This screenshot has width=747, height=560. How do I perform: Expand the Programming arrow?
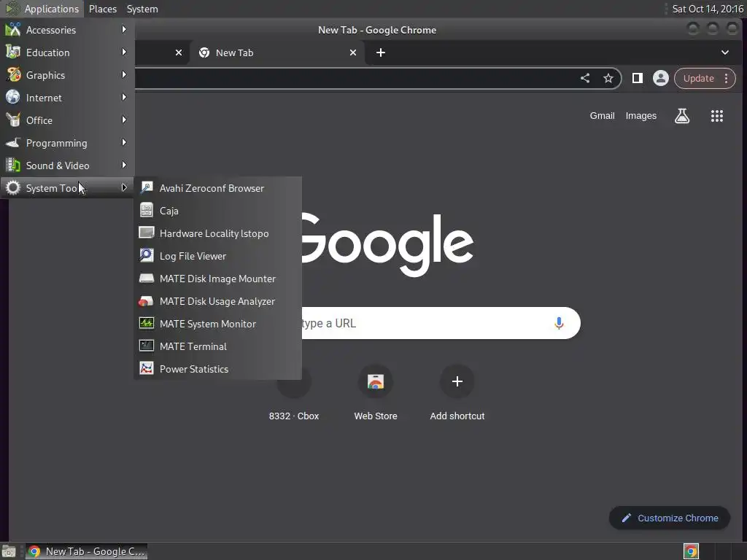pyautogui.click(x=124, y=142)
